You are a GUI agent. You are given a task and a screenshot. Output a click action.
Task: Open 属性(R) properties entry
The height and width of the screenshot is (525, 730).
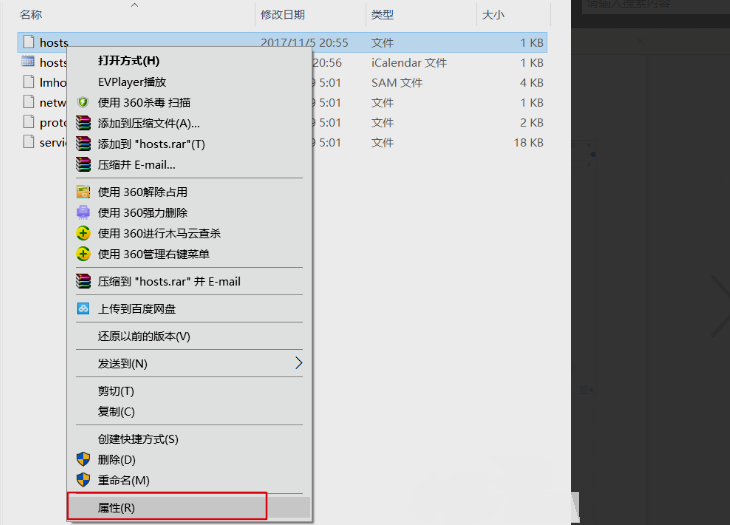pyautogui.click(x=189, y=508)
